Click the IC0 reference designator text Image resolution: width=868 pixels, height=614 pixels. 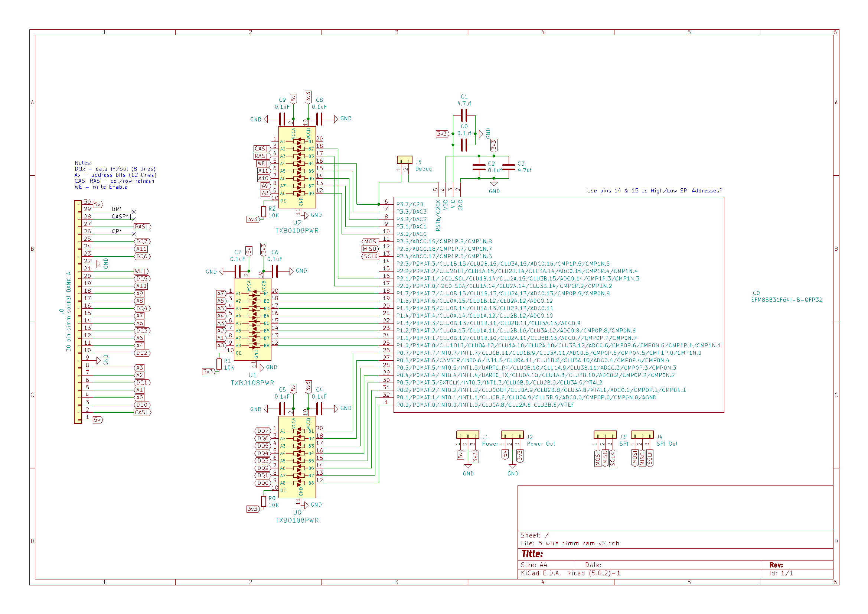click(756, 293)
